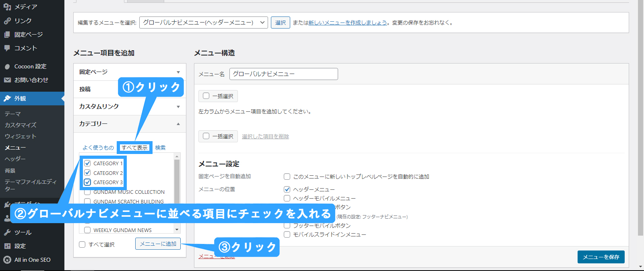
Task: Expand the 投稿 accordion section
Action: coord(130,89)
